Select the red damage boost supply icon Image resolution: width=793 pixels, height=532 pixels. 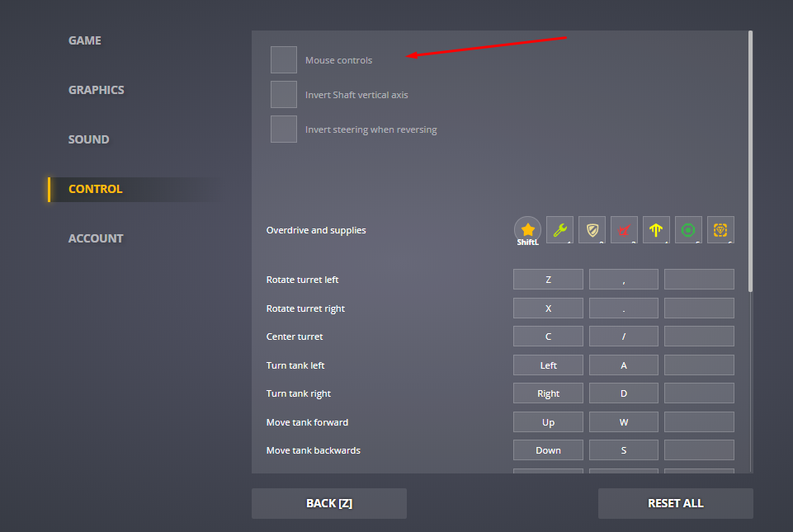[x=624, y=230]
